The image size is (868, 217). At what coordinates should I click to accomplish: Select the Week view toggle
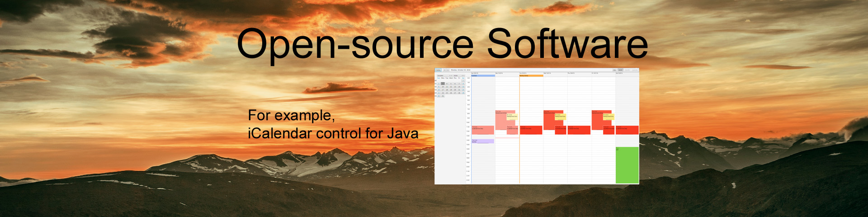621,70
